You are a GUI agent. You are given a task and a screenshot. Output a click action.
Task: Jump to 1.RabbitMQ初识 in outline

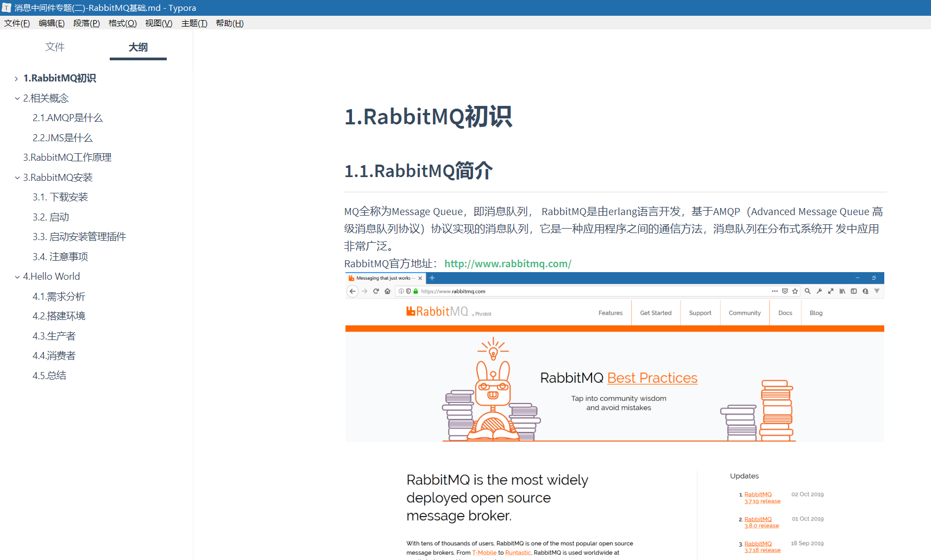(59, 78)
